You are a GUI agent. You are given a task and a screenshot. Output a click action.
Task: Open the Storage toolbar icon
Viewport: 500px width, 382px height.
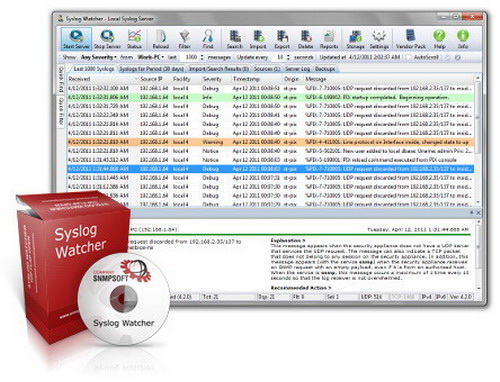coord(355,39)
